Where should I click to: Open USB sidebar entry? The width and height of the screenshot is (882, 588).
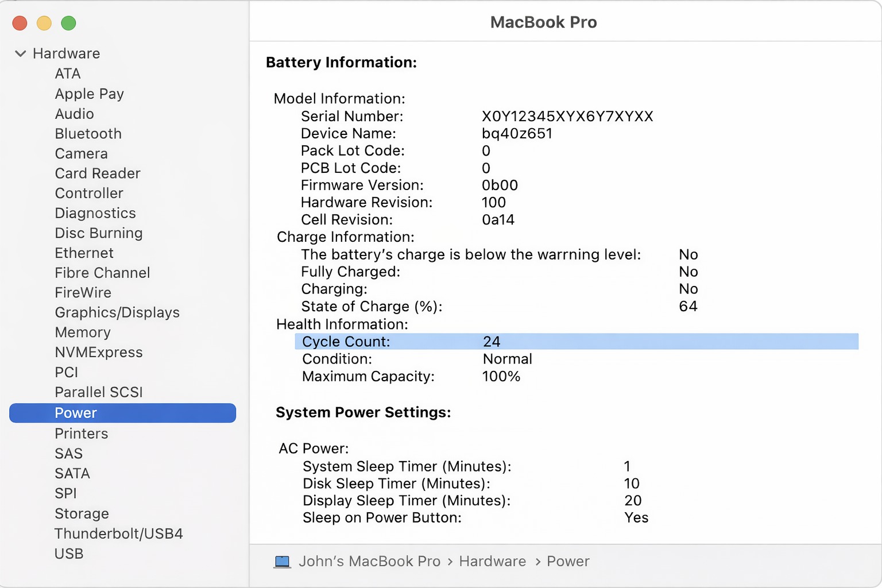69,554
